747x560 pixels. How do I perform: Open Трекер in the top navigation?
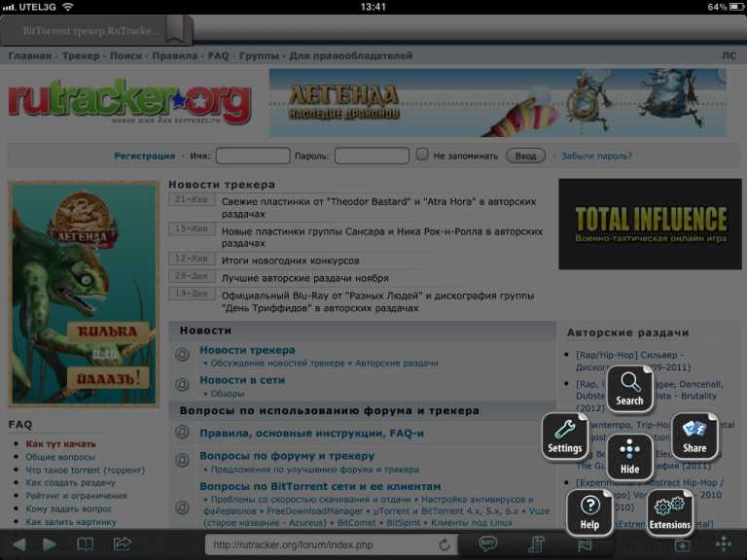click(x=81, y=55)
